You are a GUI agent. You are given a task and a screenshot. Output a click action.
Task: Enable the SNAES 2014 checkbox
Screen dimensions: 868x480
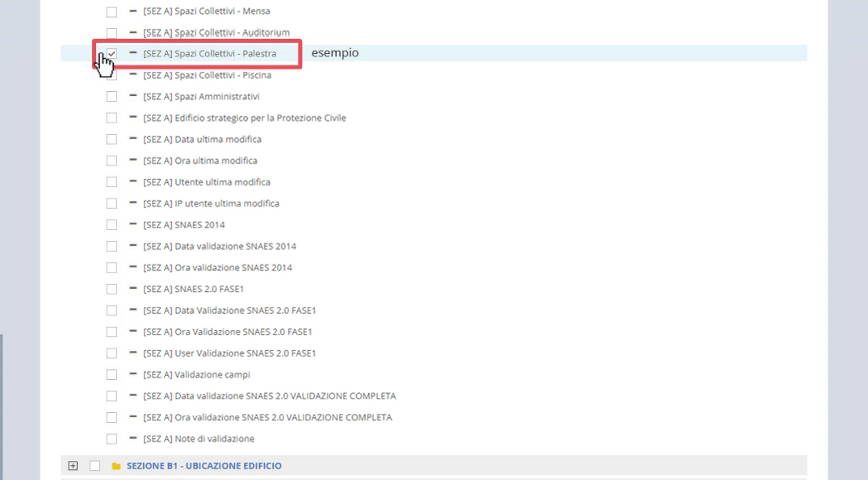(111, 225)
